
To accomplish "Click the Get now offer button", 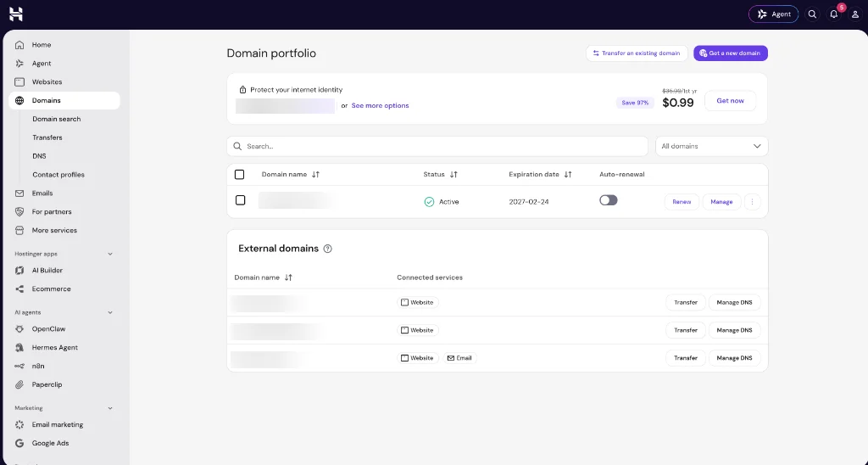I will pyautogui.click(x=730, y=101).
